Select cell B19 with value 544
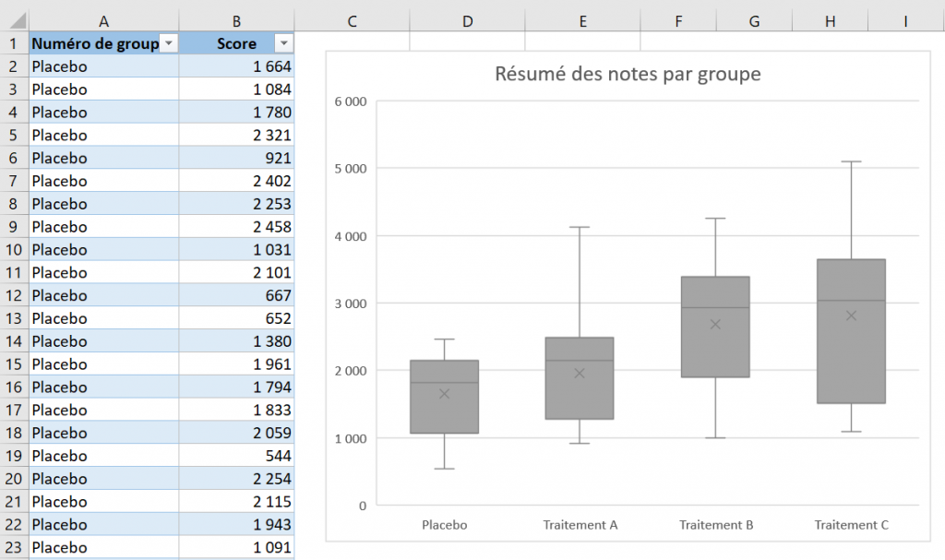 click(x=236, y=456)
